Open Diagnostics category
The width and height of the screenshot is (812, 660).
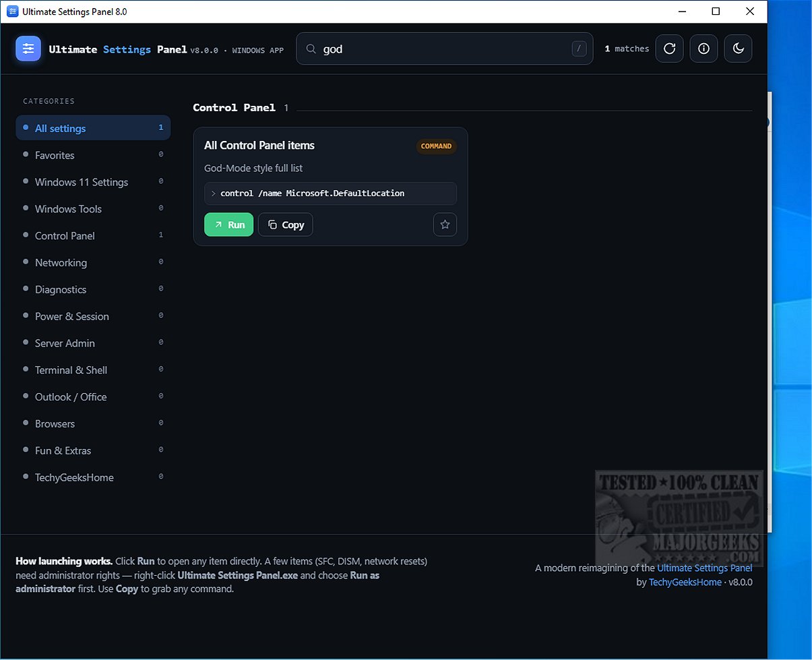(93, 289)
